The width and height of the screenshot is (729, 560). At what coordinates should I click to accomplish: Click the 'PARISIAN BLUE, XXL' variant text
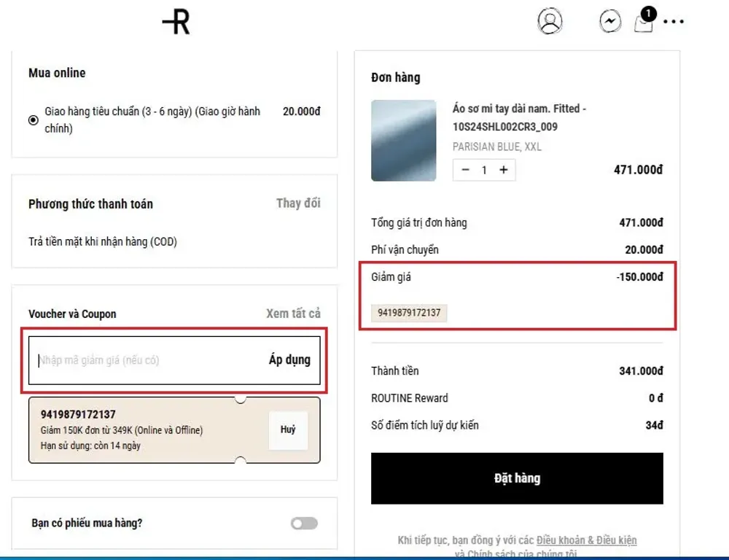(x=497, y=147)
